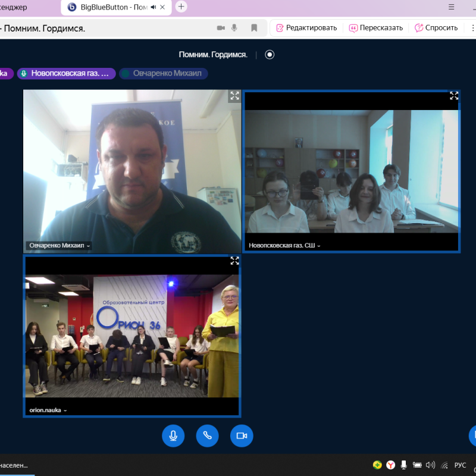Viewport: 476px width, 476px height.
Task: Click the microphone permission icon in address bar
Action: 235,27
